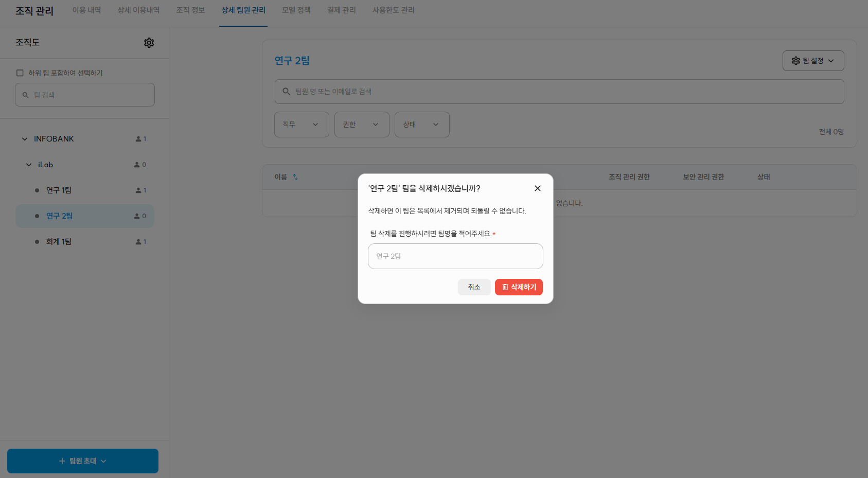This screenshot has height=478, width=868.
Task: Open the 권한 filter dropdown
Action: pyautogui.click(x=361, y=125)
